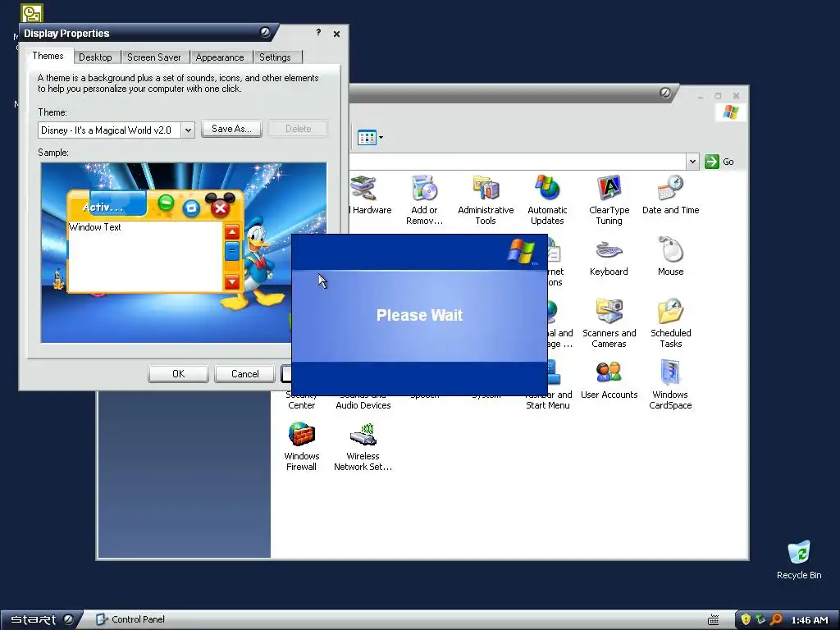Switch to the Desktop tab
The width and height of the screenshot is (840, 630).
pos(95,57)
